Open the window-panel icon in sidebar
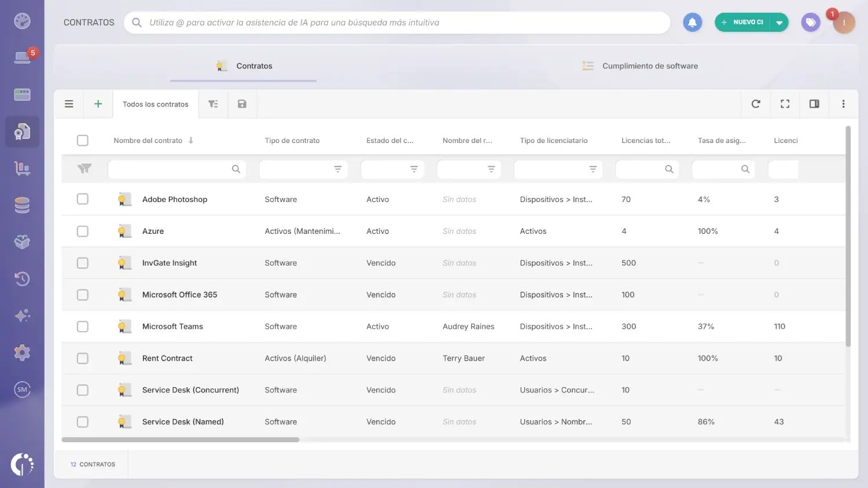The height and width of the screenshot is (488, 868). [x=22, y=94]
